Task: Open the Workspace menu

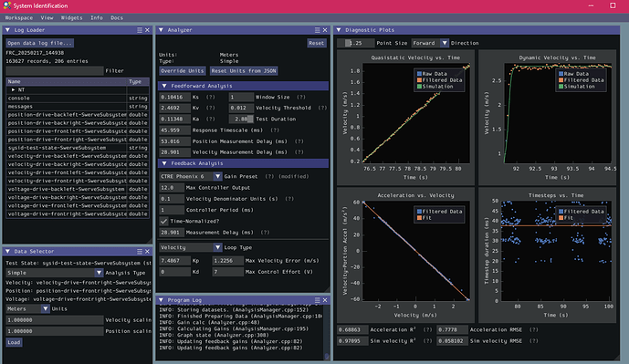Action: click(19, 17)
